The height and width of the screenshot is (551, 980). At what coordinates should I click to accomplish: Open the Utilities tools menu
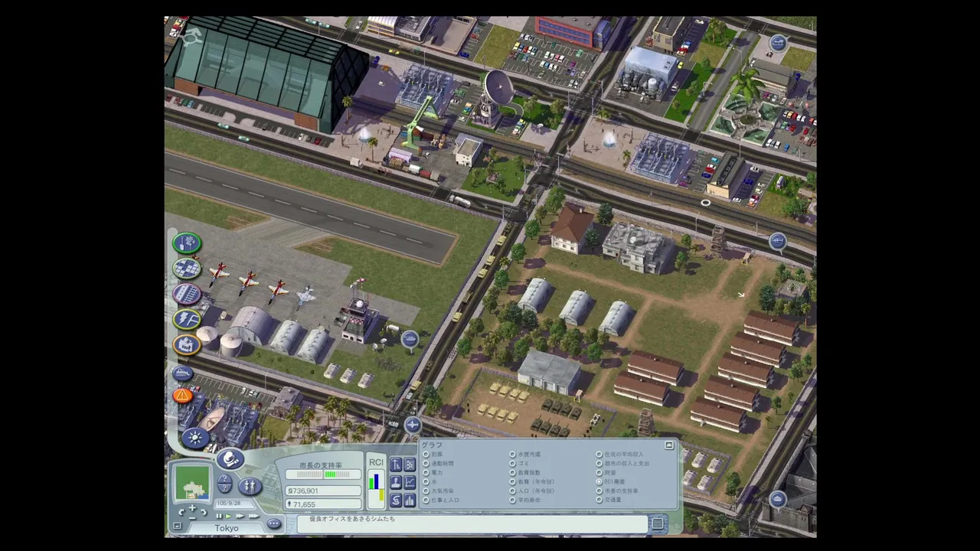pos(187,319)
